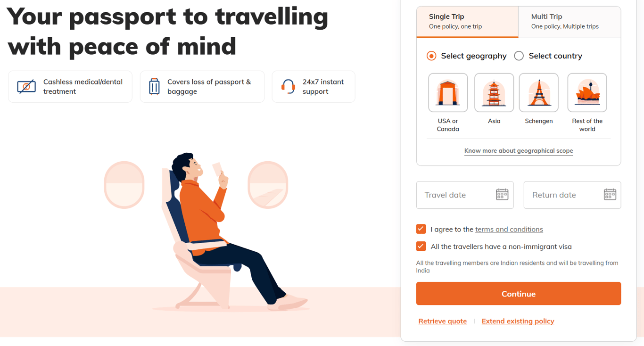The width and height of the screenshot is (644, 346).
Task: Click the luggage baggage cover icon
Action: [154, 87]
